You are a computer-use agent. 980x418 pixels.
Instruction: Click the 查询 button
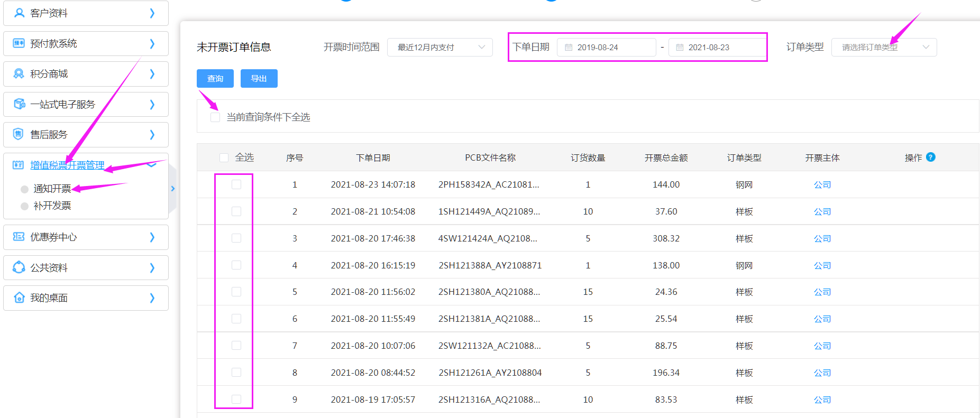[x=215, y=78]
